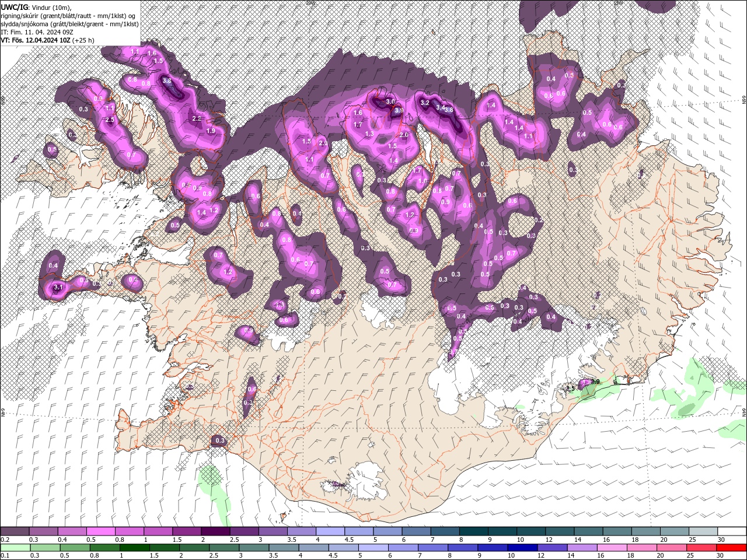Select the bright red rain swatch at 30
Viewport: 747px width, 560px height.
(x=731, y=548)
